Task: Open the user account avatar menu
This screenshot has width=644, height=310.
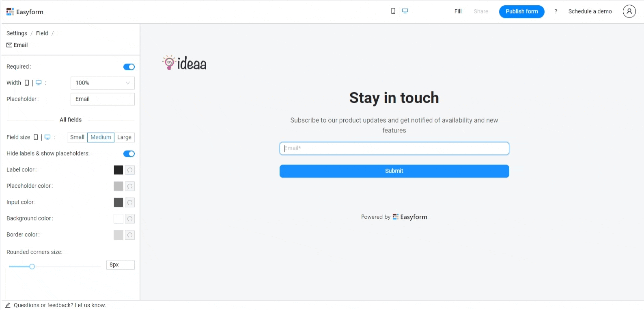Action: pos(629,11)
